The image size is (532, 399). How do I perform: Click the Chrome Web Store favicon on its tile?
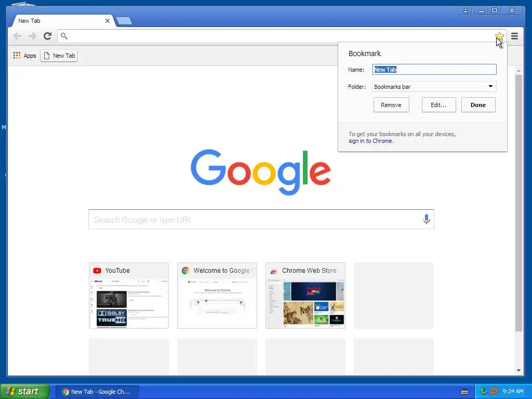pyautogui.click(x=273, y=271)
